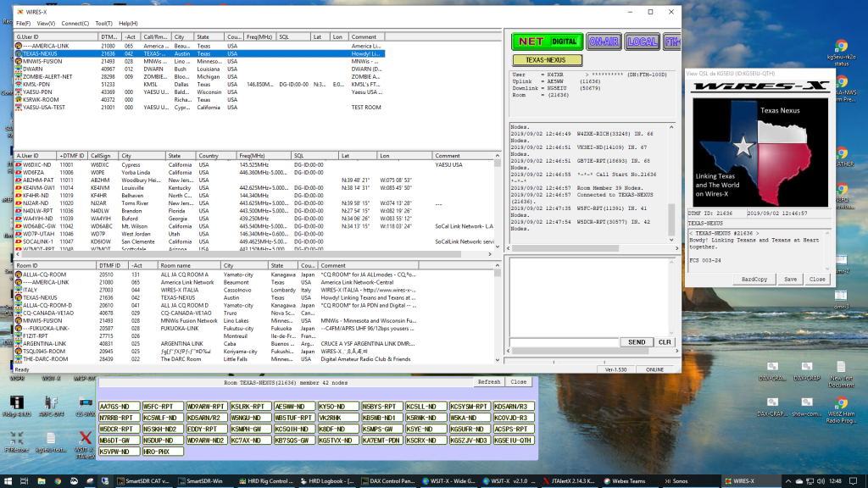Select the AA7GS-ND node button
868x488 pixels.
pyautogui.click(x=120, y=406)
